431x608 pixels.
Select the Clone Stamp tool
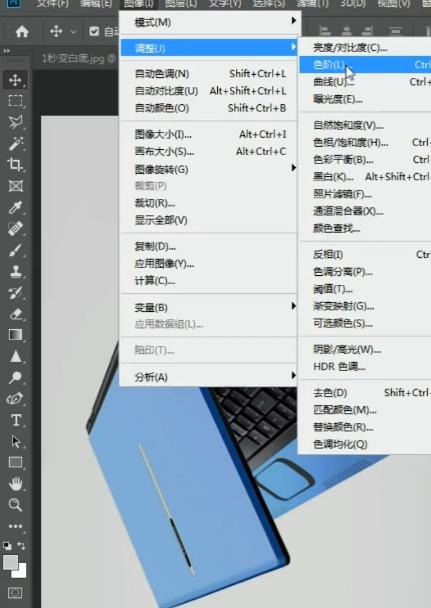click(x=15, y=271)
